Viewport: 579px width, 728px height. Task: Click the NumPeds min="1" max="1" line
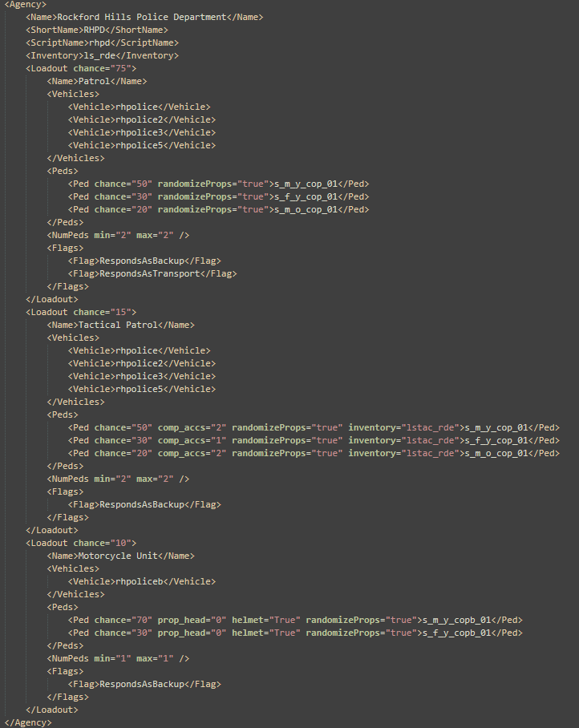coord(118,658)
